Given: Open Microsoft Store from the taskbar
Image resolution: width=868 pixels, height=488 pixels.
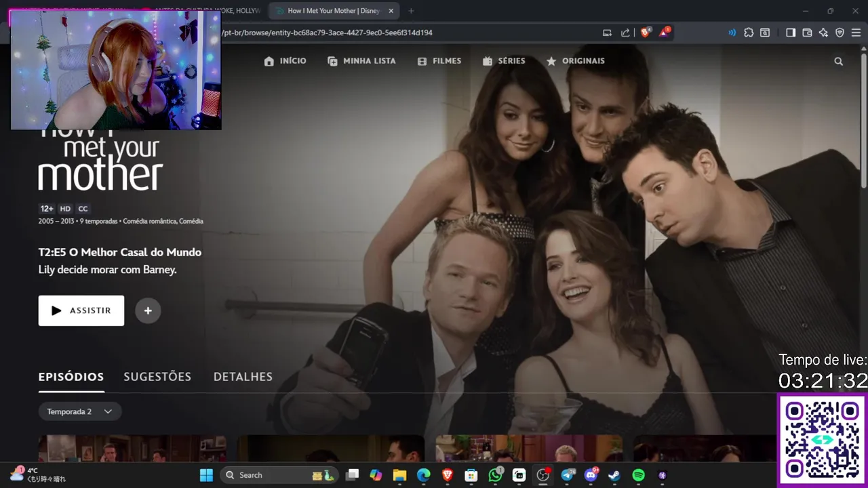Looking at the screenshot, I should pos(471,475).
